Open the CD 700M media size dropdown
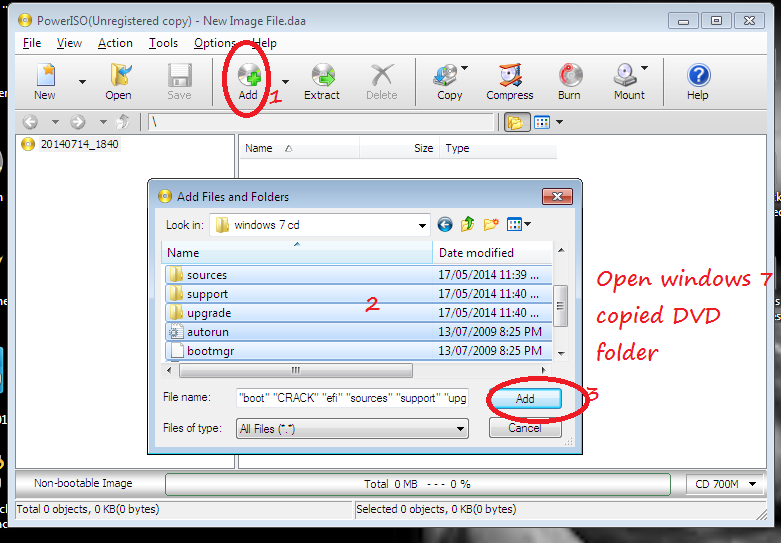781x543 pixels. pos(725,484)
